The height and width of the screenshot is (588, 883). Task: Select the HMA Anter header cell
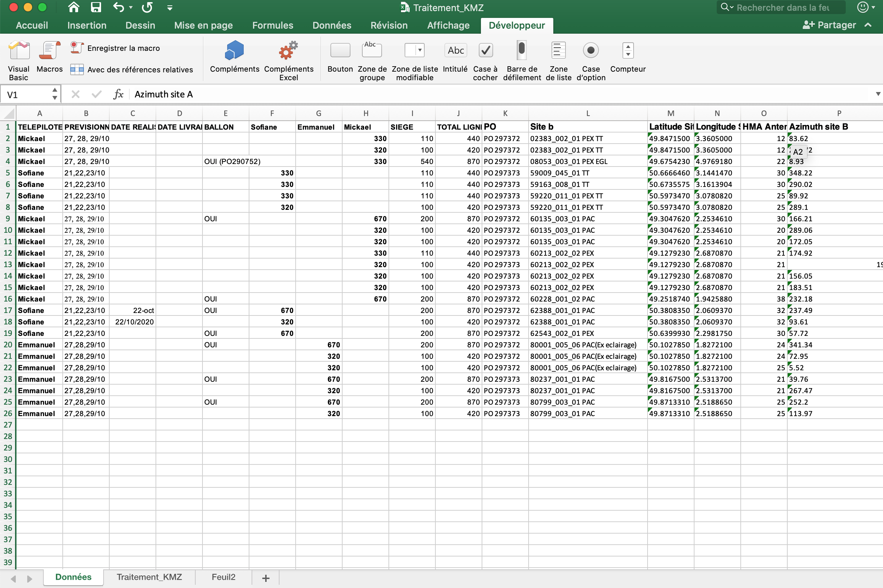(x=764, y=127)
